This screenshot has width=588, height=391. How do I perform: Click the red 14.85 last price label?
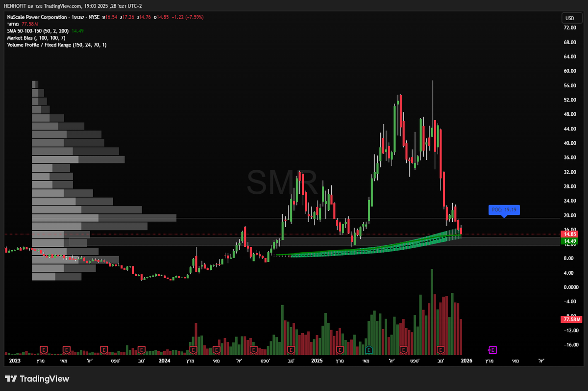click(x=569, y=235)
